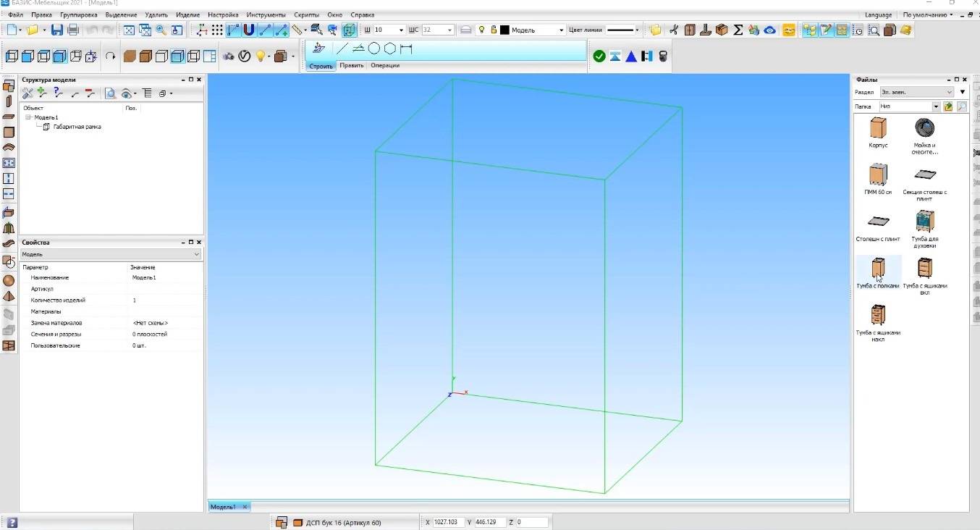
Task: Toggle the eye visibility icon in toolbar
Action: point(770,30)
